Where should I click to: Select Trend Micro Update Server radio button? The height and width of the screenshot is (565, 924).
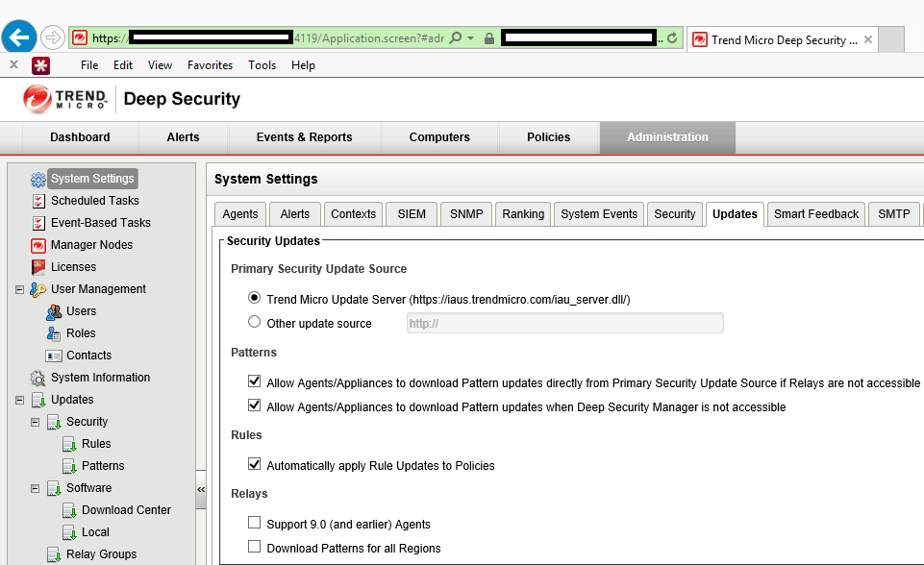coord(254,298)
